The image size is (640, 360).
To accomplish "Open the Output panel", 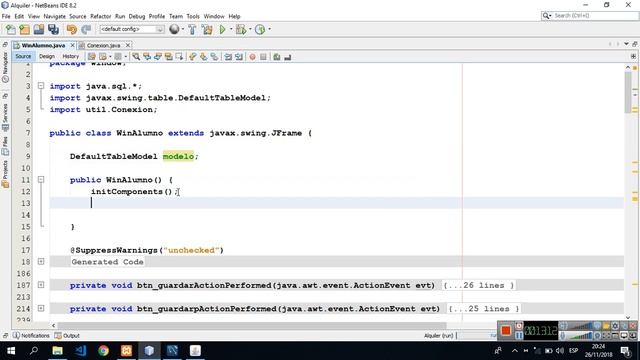I will [x=67, y=336].
